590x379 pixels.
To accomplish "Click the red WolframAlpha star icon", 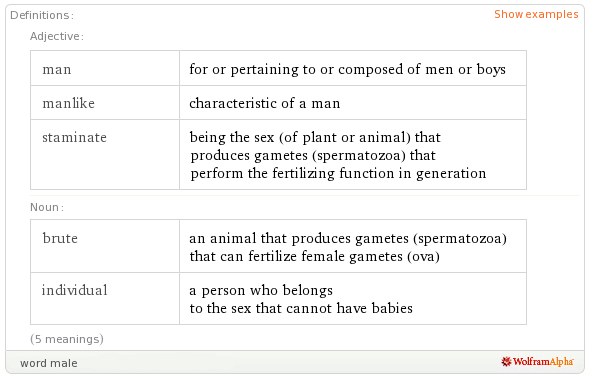I will (x=506, y=362).
